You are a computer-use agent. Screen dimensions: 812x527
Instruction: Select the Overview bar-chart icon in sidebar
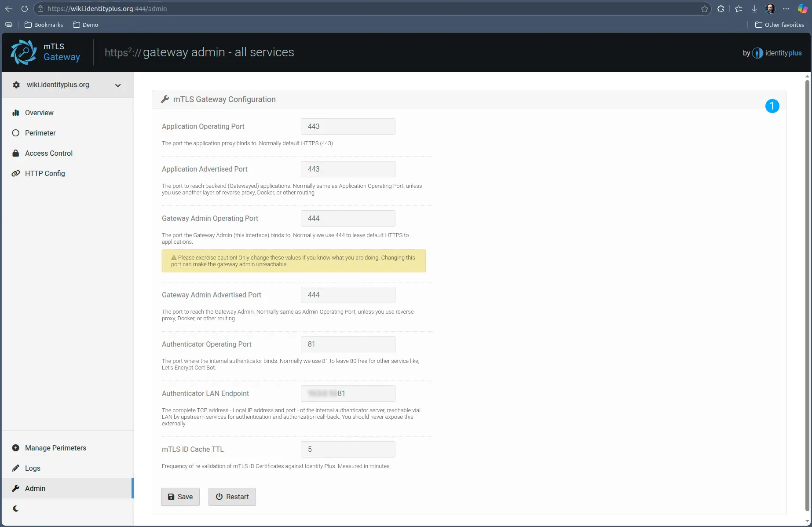(x=16, y=113)
